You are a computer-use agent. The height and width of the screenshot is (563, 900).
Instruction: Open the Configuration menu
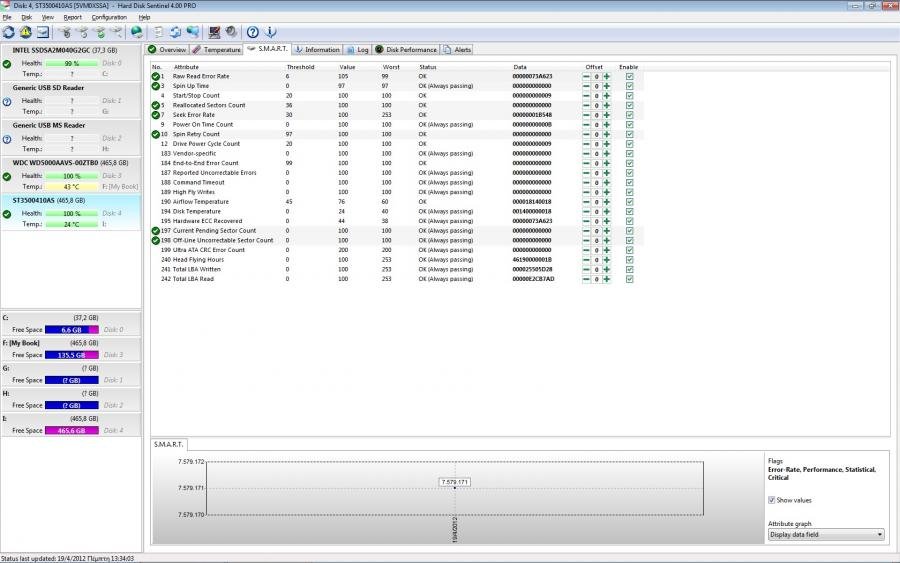109,17
